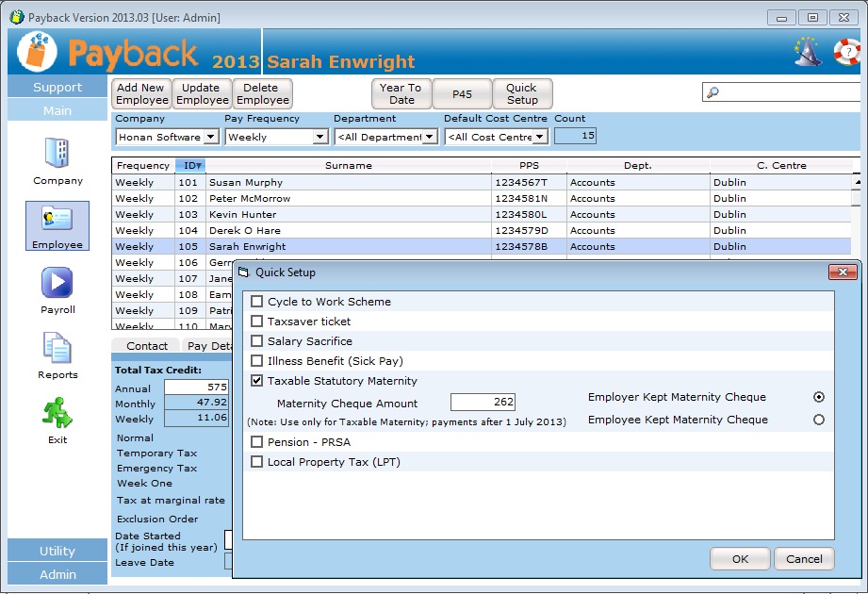Open the Pay Frequency dropdown
Image resolution: width=868 pixels, height=594 pixels.
click(x=319, y=137)
